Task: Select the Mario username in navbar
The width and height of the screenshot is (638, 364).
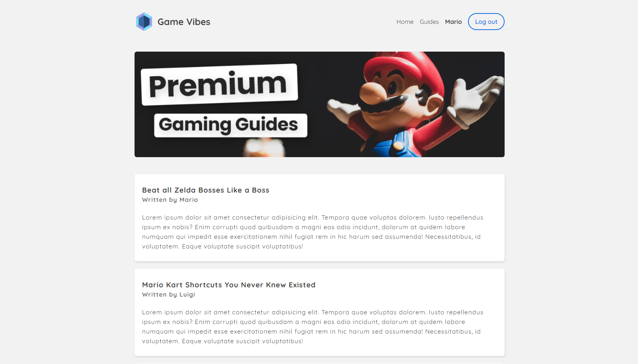Action: [x=453, y=22]
